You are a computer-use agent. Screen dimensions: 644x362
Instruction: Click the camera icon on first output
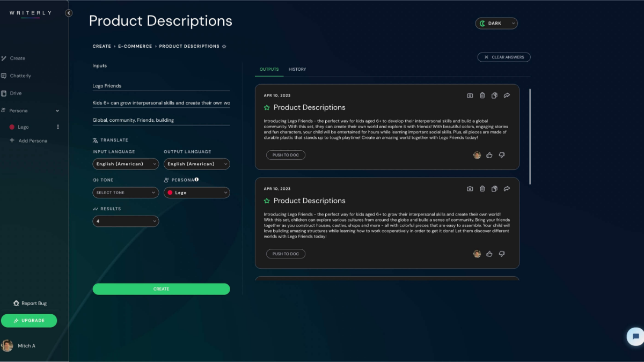coord(470,95)
